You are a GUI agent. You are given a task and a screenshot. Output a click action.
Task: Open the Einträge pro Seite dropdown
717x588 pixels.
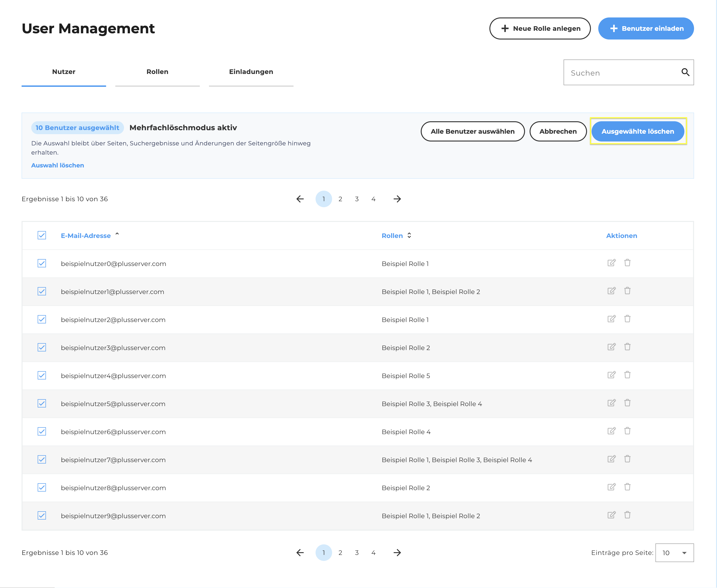pos(674,553)
